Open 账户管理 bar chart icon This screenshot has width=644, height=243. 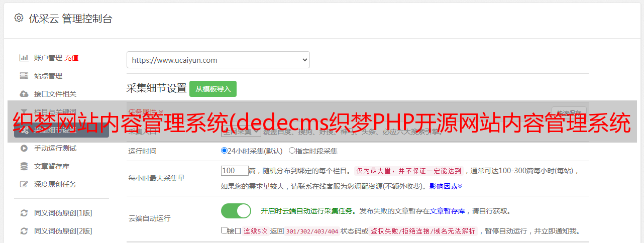[x=24, y=58]
